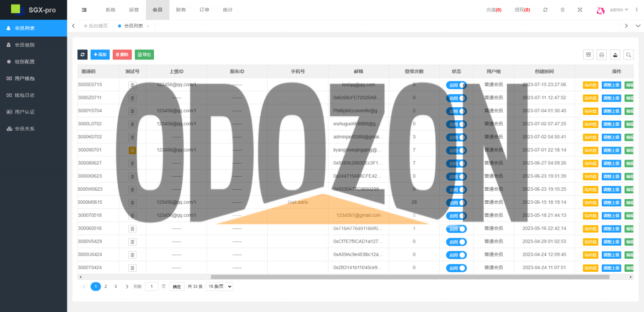Collapse the sidebar with the hamburger icon
The width and height of the screenshot is (644, 312).
point(84,10)
